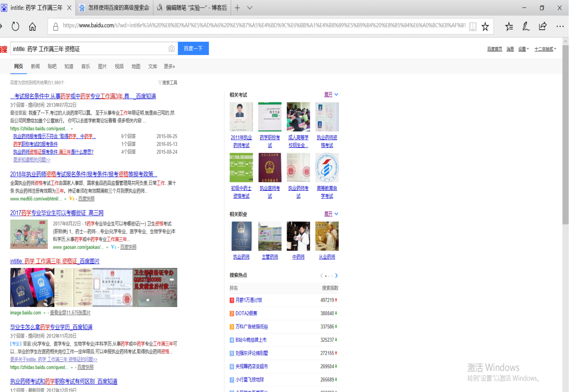This screenshot has height=392, width=569.
Task: Open 音乐 search category
Action: click(85, 66)
